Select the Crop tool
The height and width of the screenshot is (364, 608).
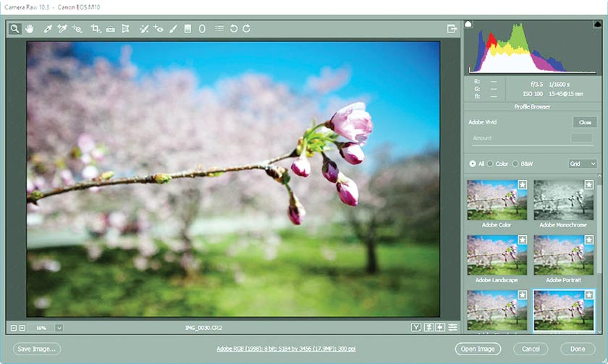coord(96,29)
